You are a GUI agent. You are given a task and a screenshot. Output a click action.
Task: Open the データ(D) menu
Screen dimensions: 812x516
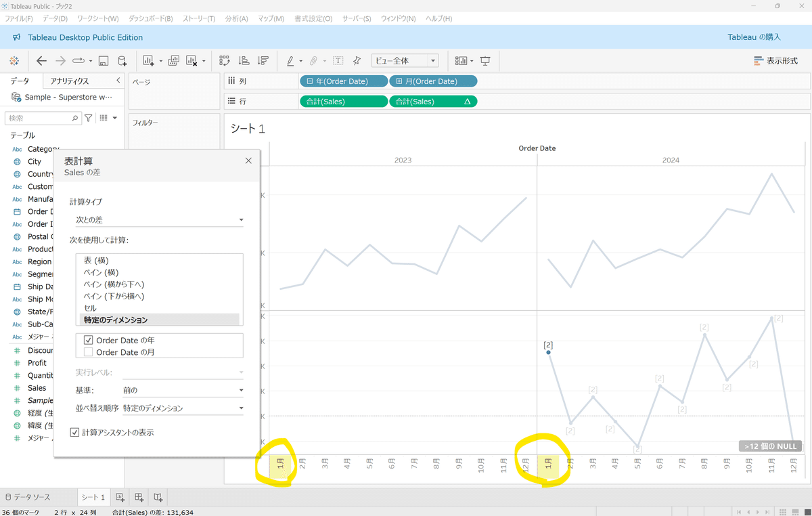[x=55, y=18]
